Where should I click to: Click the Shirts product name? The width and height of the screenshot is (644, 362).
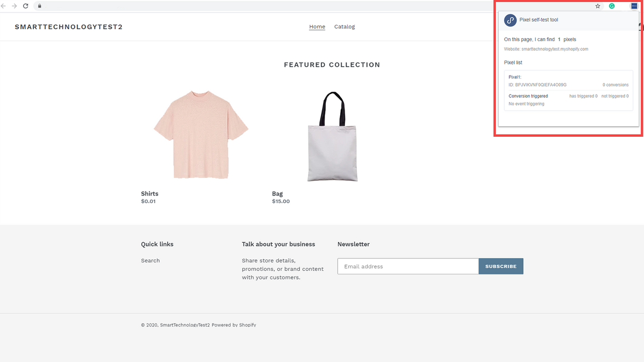point(149,194)
